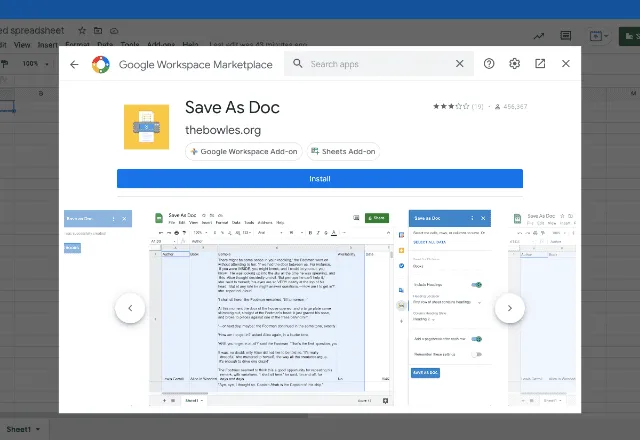
Task: Click the user count 456,367
Action: [511, 107]
